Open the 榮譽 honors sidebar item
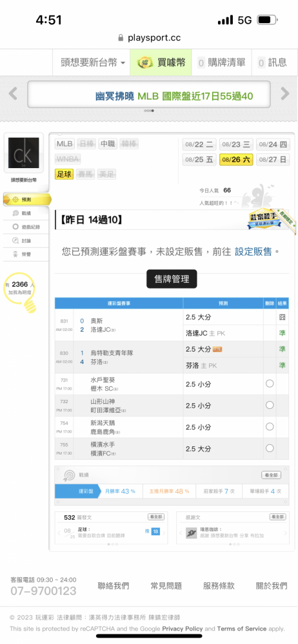 click(26, 254)
